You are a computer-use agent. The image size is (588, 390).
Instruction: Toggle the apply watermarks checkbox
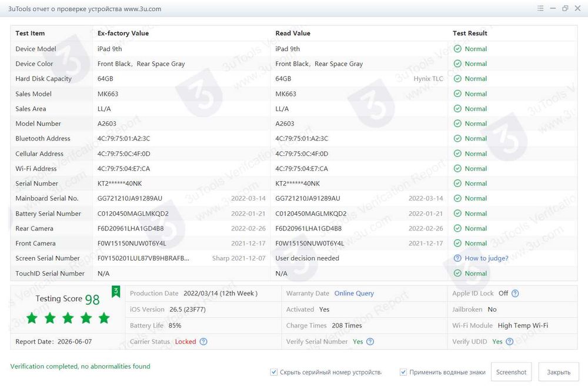point(403,372)
